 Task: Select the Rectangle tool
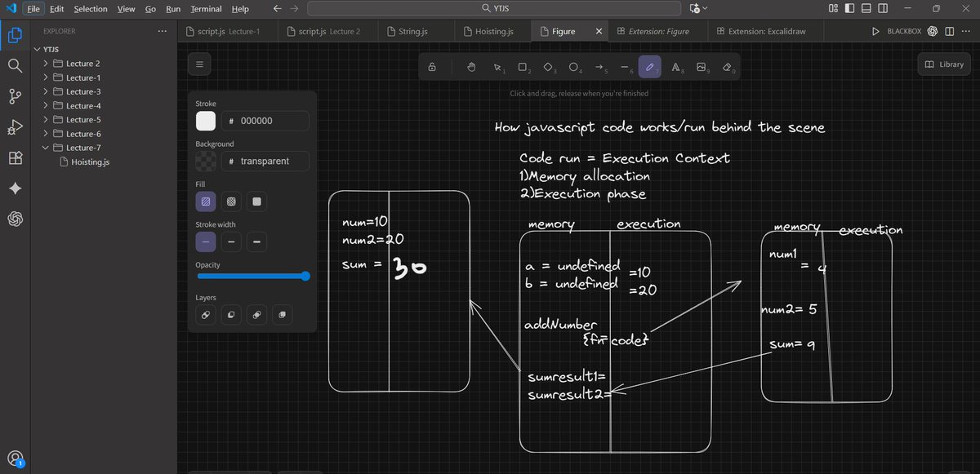523,68
